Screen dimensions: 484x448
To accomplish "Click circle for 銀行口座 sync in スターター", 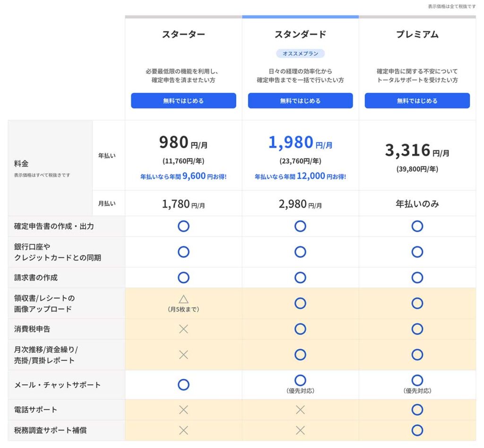I will (183, 252).
